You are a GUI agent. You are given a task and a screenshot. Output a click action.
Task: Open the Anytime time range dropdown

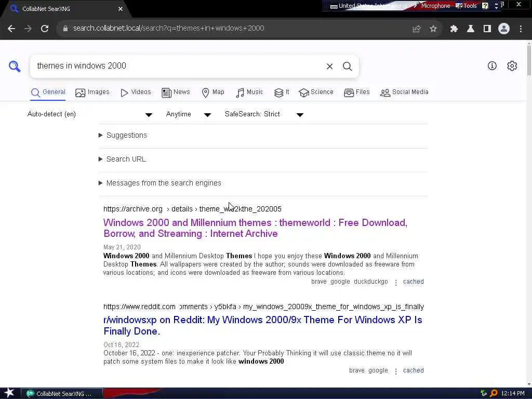click(188, 114)
